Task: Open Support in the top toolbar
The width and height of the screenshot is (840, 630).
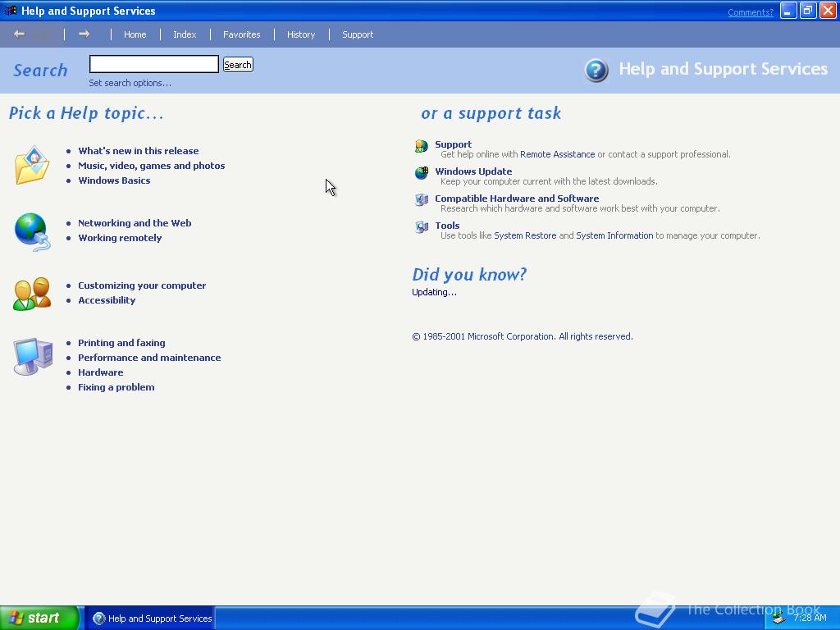Action: pyautogui.click(x=358, y=34)
